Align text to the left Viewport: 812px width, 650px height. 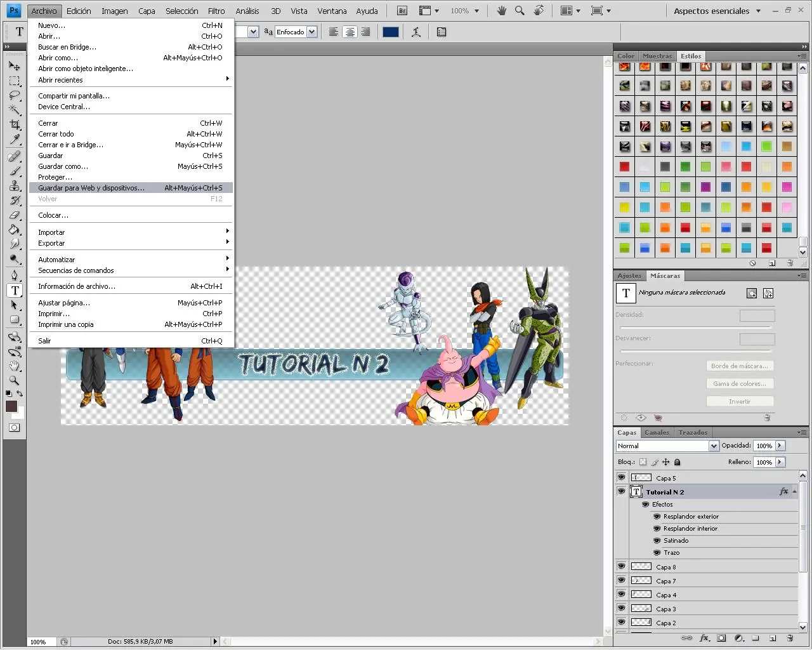pyautogui.click(x=333, y=32)
